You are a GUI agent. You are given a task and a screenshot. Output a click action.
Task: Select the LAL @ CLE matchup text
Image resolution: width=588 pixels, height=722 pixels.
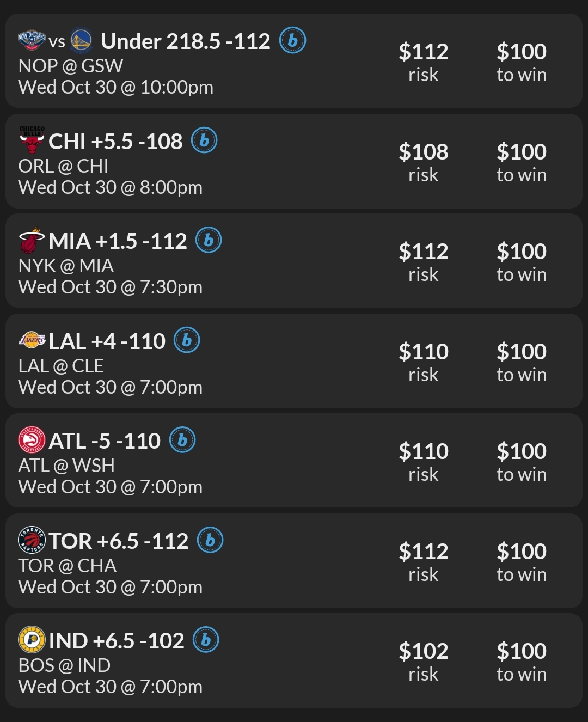[61, 366]
